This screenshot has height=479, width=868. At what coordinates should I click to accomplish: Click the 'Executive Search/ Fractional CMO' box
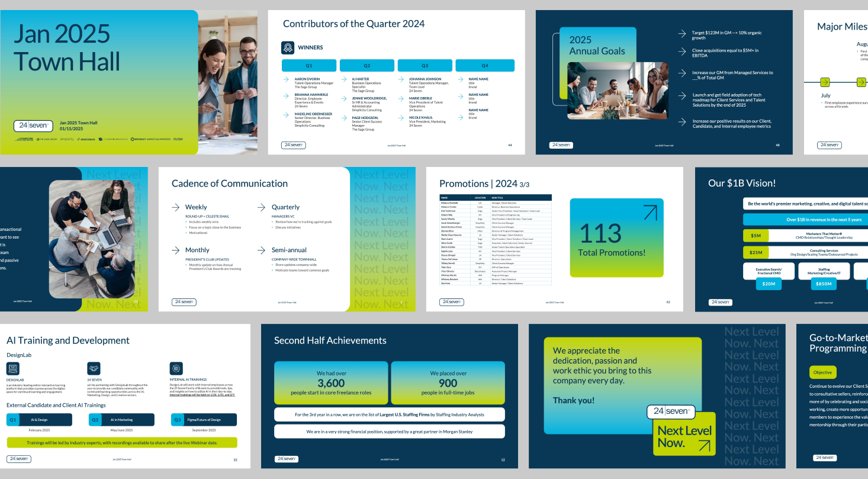coord(769,271)
